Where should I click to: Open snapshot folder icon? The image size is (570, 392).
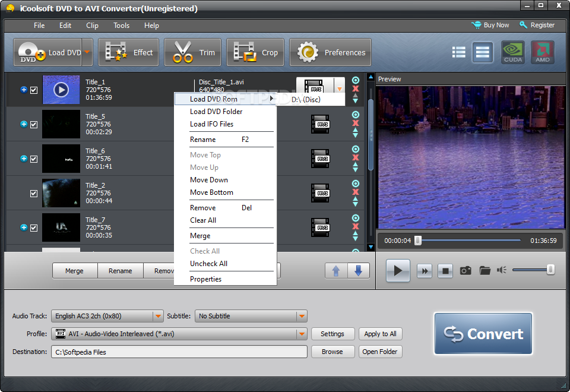click(484, 271)
